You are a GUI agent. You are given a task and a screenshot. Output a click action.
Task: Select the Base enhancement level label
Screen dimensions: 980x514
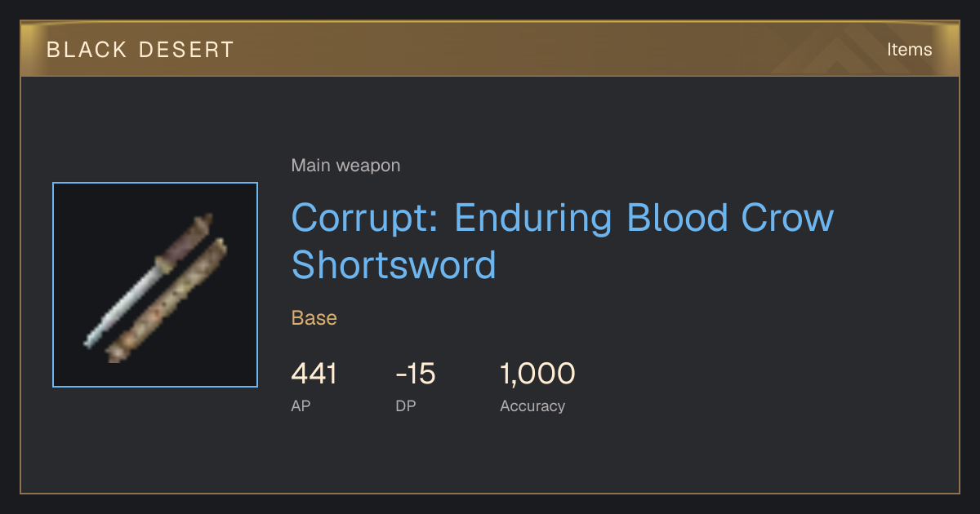click(314, 318)
